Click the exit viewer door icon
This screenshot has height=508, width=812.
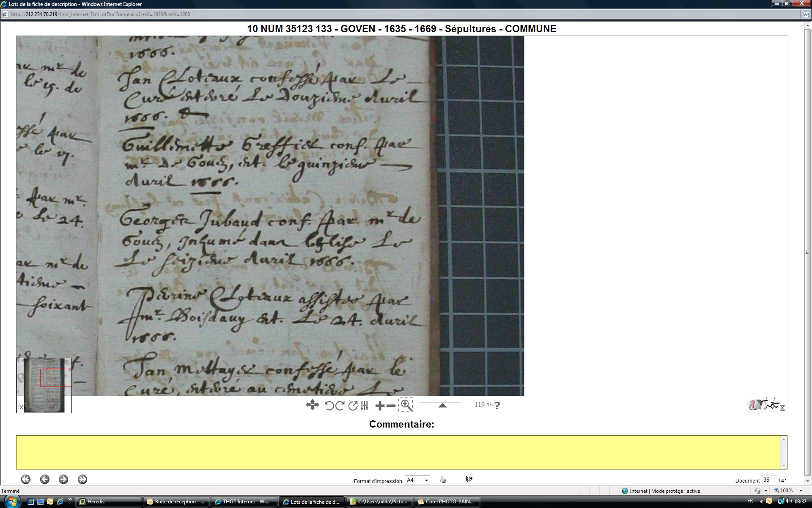(x=469, y=479)
